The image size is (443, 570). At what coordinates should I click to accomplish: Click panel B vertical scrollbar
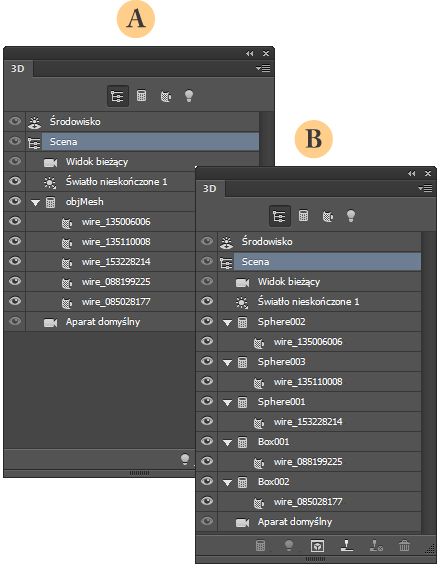[428, 382]
